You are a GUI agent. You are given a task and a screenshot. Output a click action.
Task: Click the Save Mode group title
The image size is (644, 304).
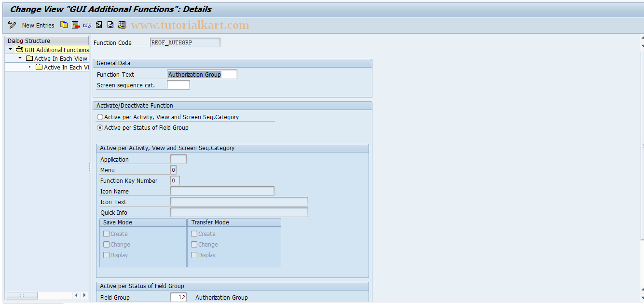click(x=118, y=222)
